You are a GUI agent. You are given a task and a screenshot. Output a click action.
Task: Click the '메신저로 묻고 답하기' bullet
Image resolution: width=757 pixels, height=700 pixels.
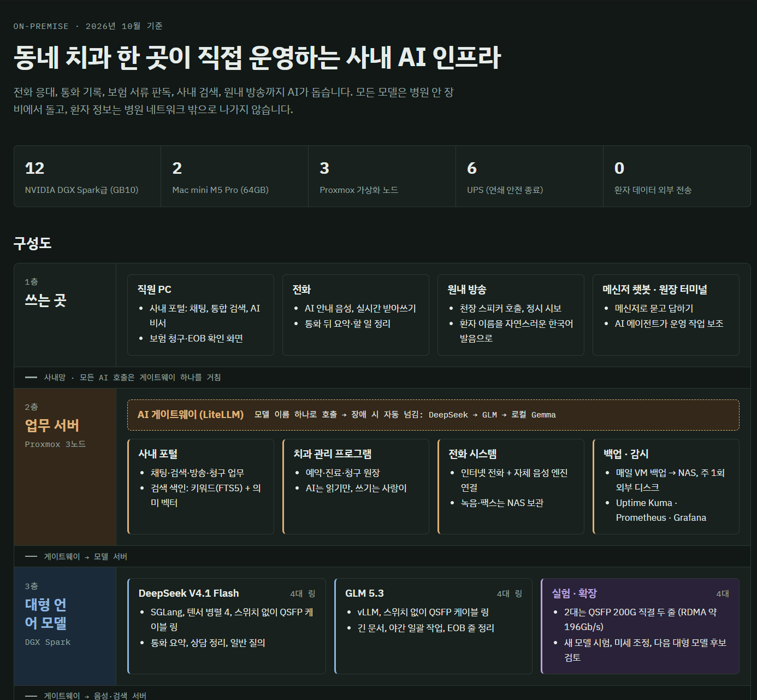[654, 309]
